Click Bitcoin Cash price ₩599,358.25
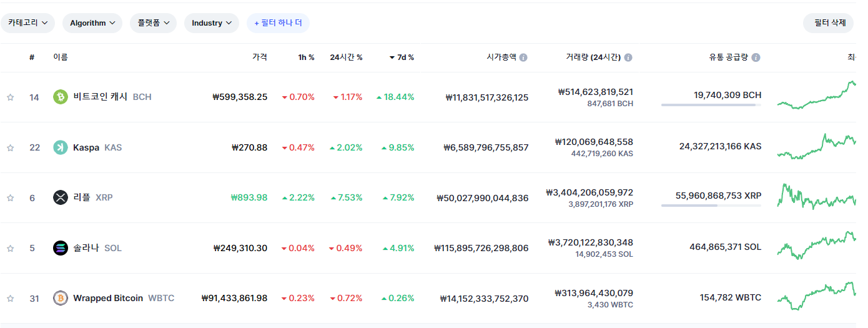This screenshot has width=868, height=328. click(240, 97)
